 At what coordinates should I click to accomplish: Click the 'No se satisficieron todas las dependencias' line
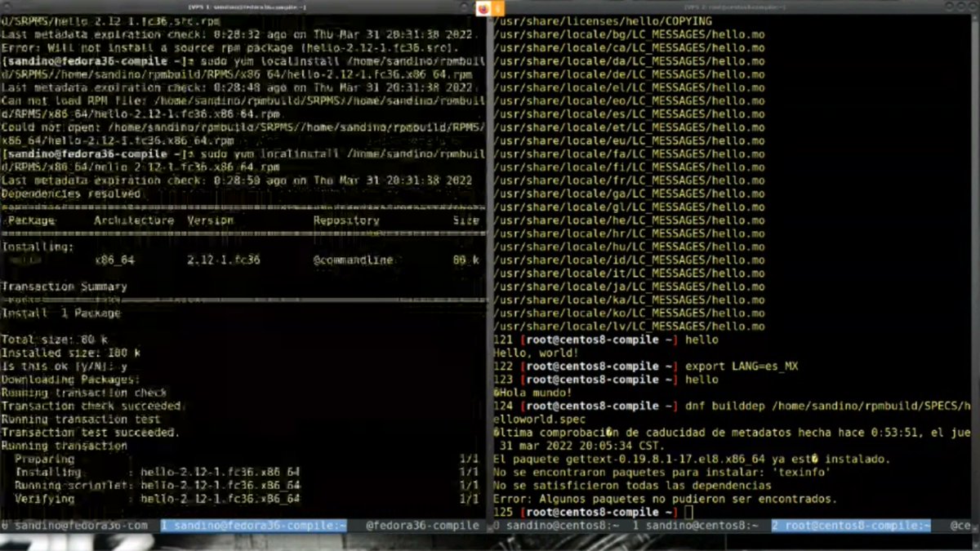coord(632,486)
